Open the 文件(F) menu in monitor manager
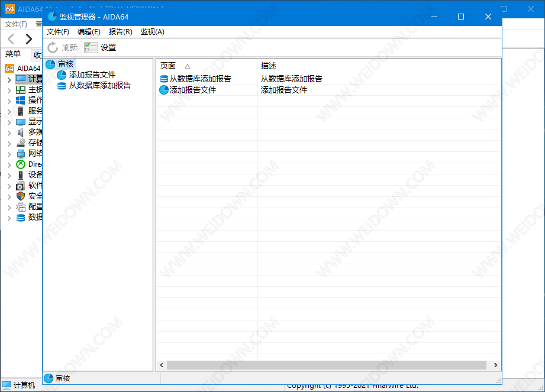This screenshot has width=545, height=392. pyautogui.click(x=58, y=32)
